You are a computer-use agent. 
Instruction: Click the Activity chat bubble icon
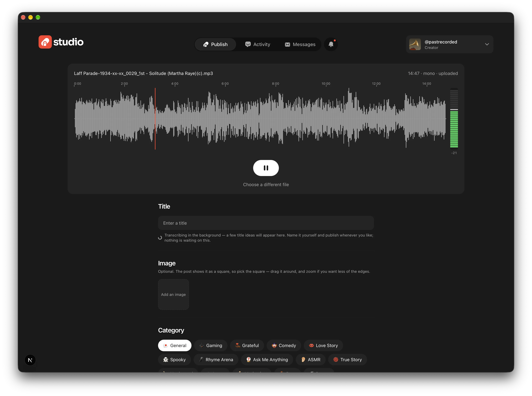[x=248, y=44]
